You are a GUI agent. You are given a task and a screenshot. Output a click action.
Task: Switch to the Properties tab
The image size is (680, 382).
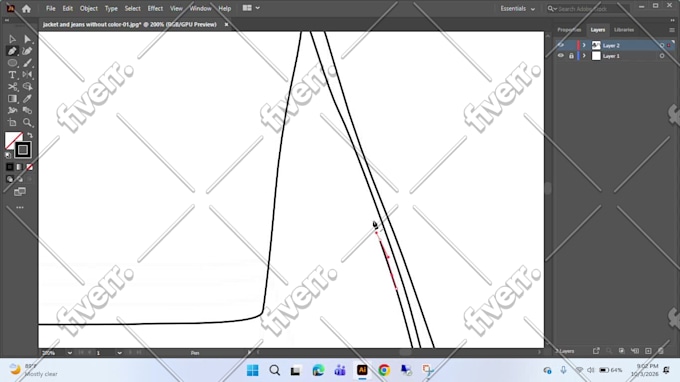(x=569, y=30)
